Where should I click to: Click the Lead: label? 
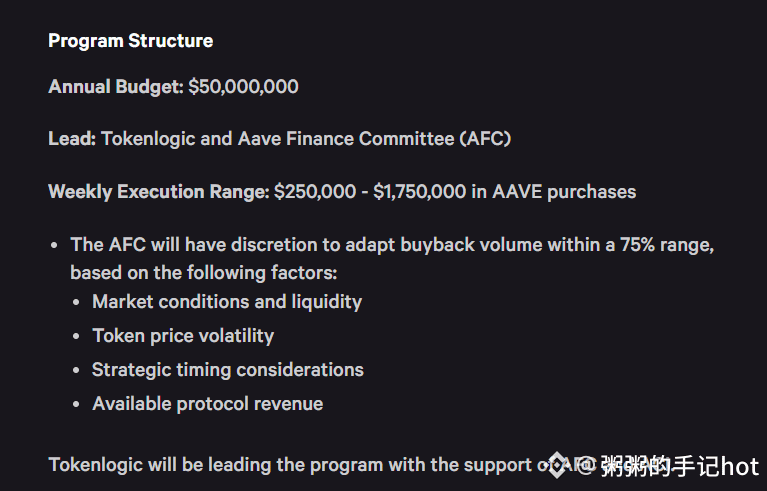point(72,139)
